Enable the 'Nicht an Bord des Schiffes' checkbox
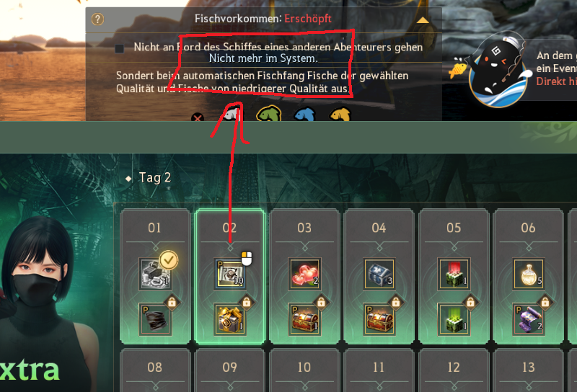The width and height of the screenshot is (577, 392). click(119, 48)
